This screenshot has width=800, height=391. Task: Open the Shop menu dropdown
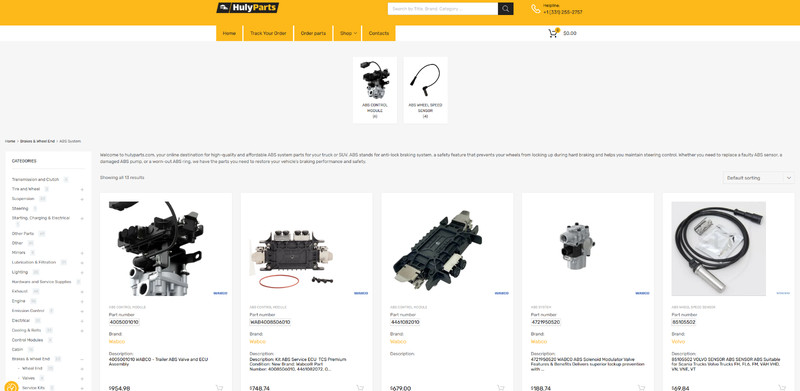click(348, 33)
